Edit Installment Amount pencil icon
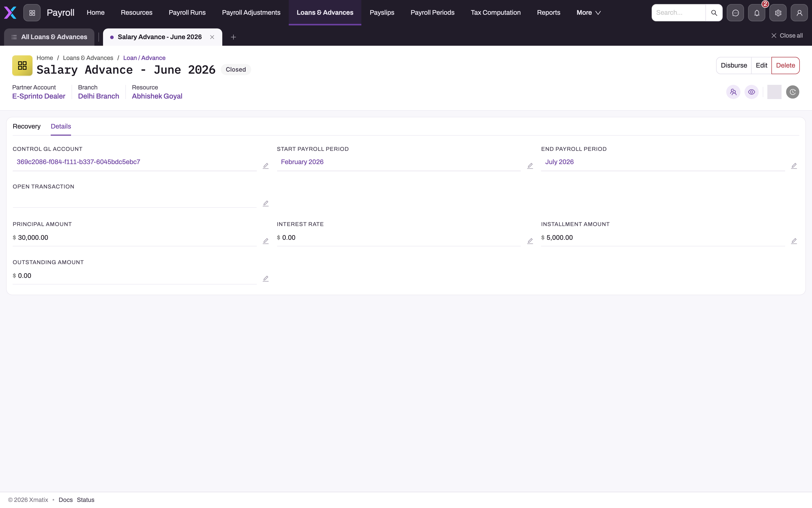Viewport: 812px width, 508px height. tap(794, 241)
